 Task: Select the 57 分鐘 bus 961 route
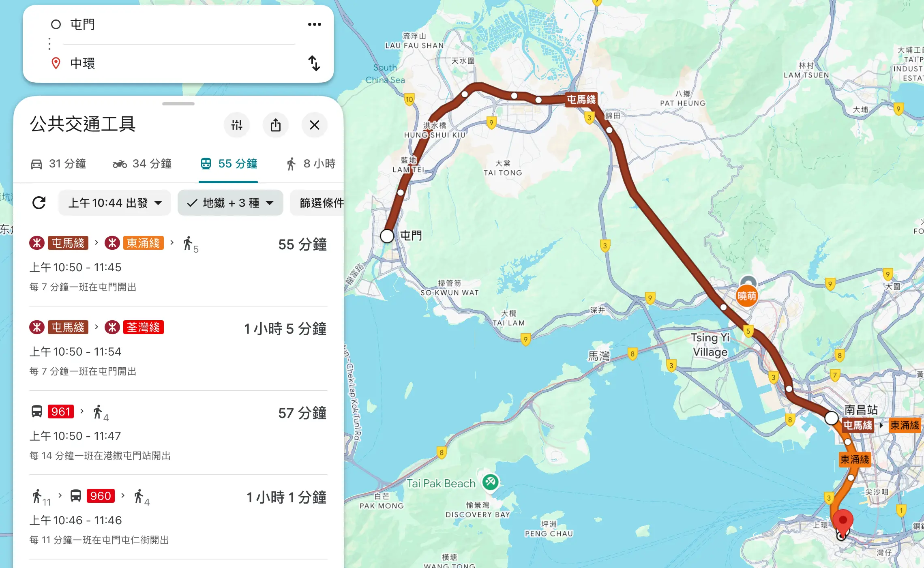coord(178,433)
